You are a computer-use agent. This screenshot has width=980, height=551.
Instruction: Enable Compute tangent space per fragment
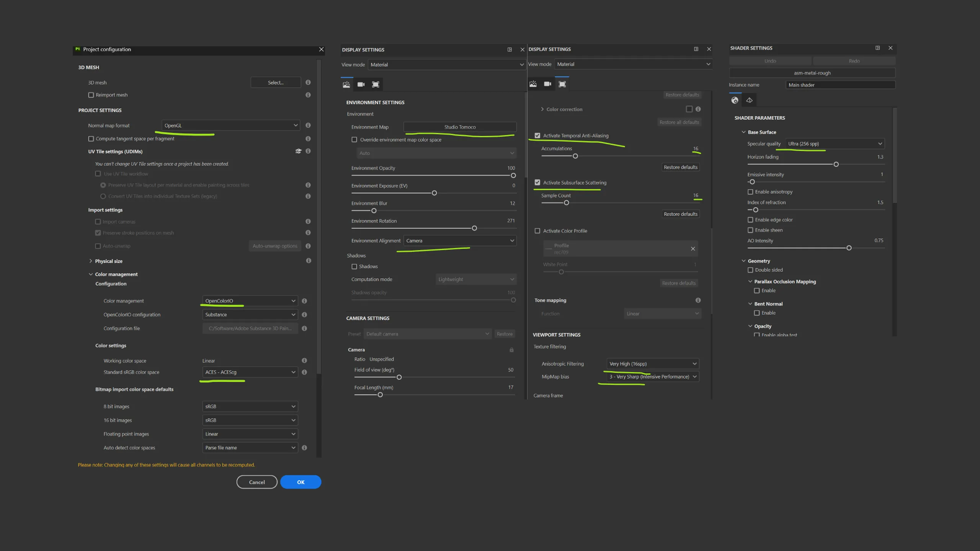tap(91, 139)
